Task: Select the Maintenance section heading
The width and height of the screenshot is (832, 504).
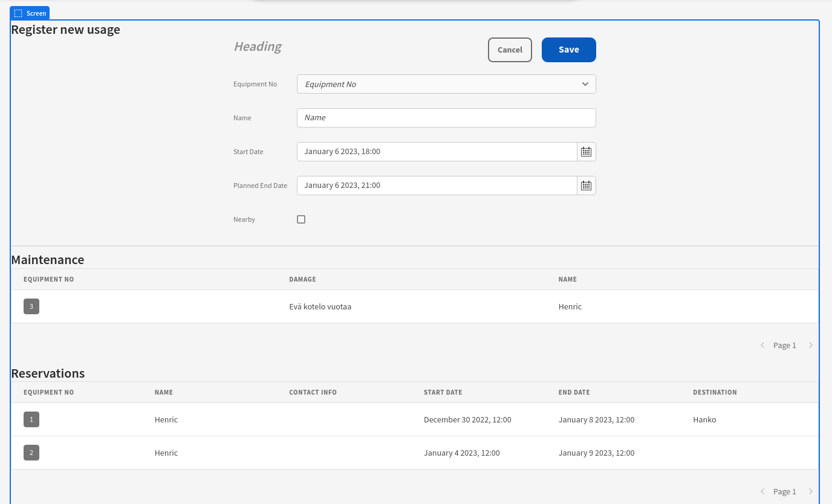Action: pyautogui.click(x=48, y=259)
